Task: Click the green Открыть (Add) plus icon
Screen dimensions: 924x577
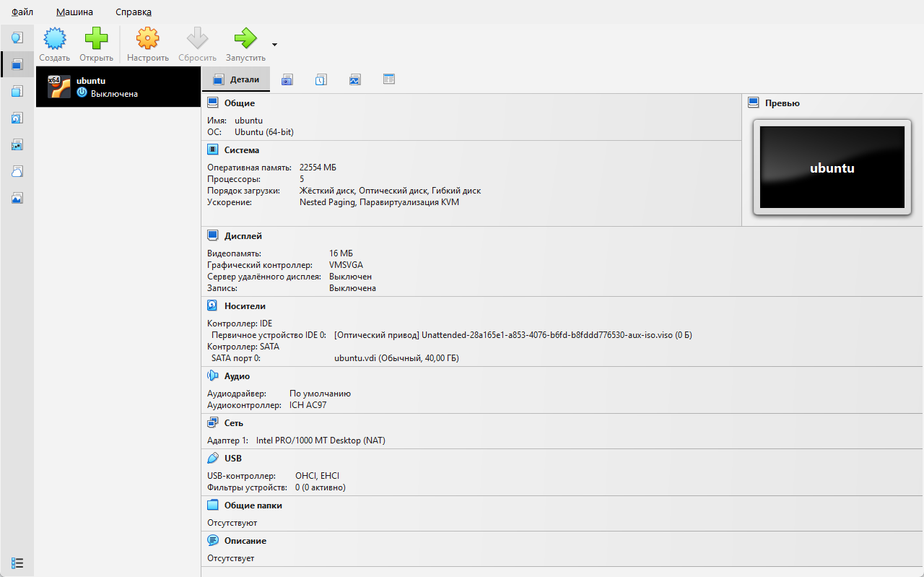Action: pyautogui.click(x=96, y=39)
